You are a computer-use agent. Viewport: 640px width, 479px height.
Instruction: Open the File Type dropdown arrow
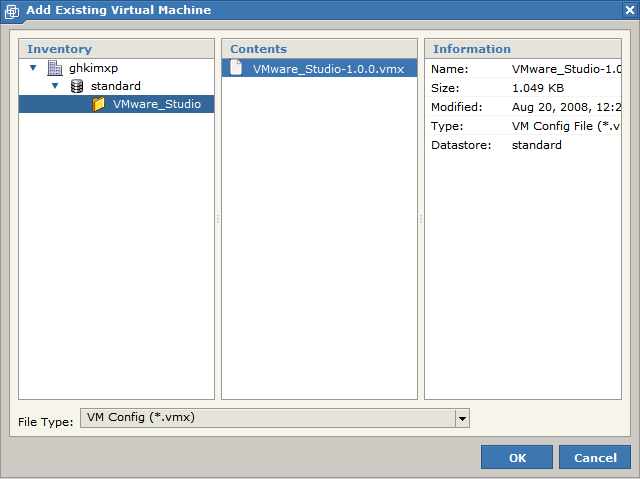pos(462,419)
